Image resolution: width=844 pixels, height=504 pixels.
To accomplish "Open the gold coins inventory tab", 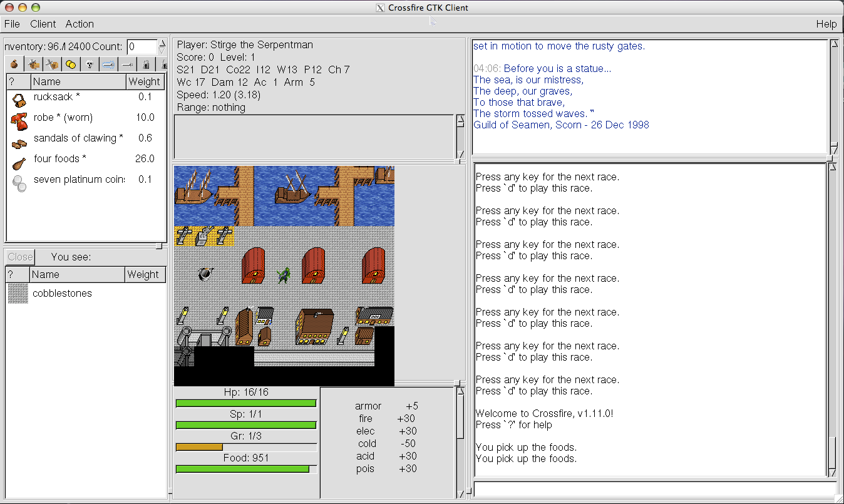I will 71,64.
